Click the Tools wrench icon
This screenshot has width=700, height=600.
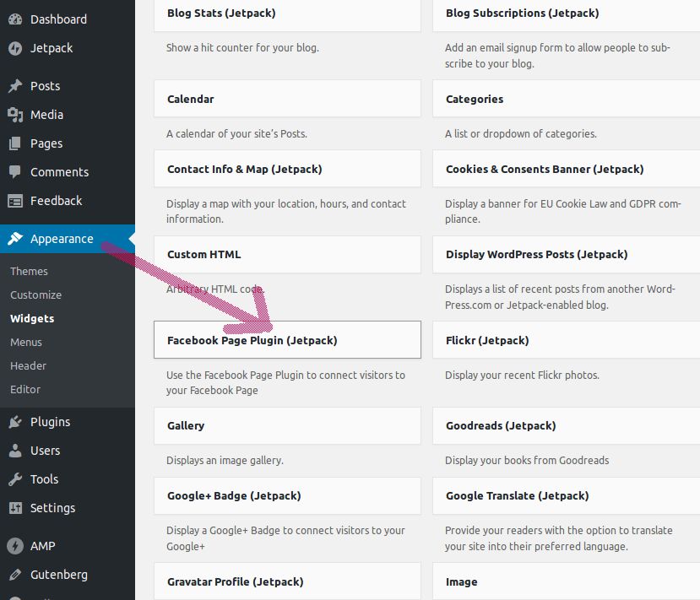(x=15, y=479)
